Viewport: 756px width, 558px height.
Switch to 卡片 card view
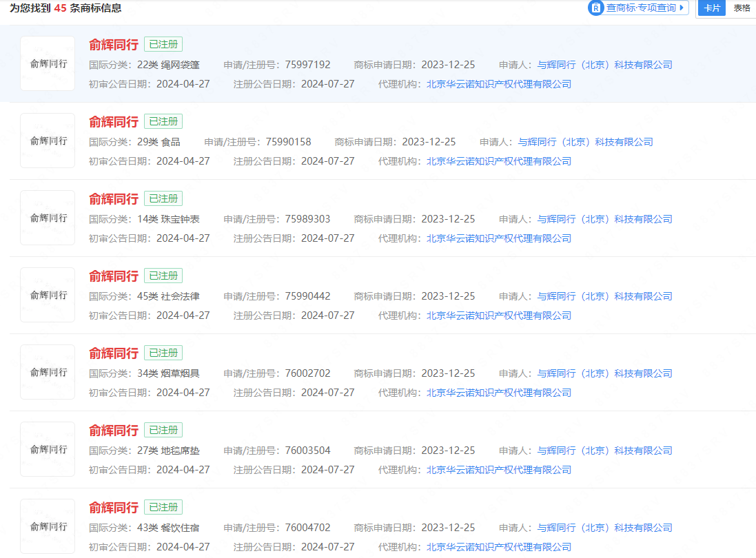coord(712,8)
